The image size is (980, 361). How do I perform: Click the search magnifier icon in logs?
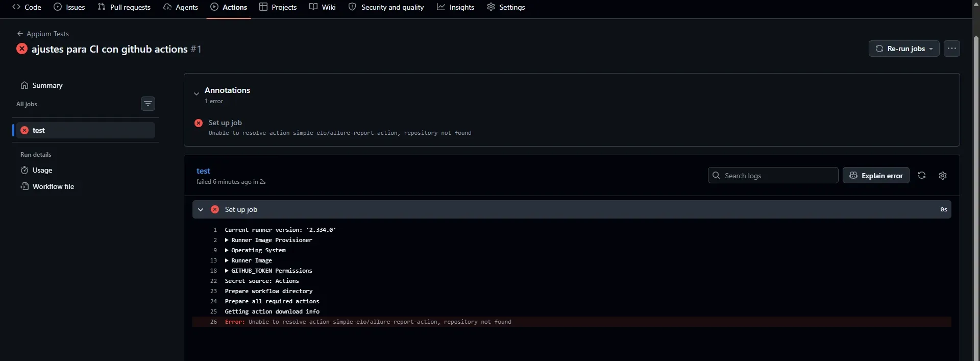pyautogui.click(x=716, y=175)
